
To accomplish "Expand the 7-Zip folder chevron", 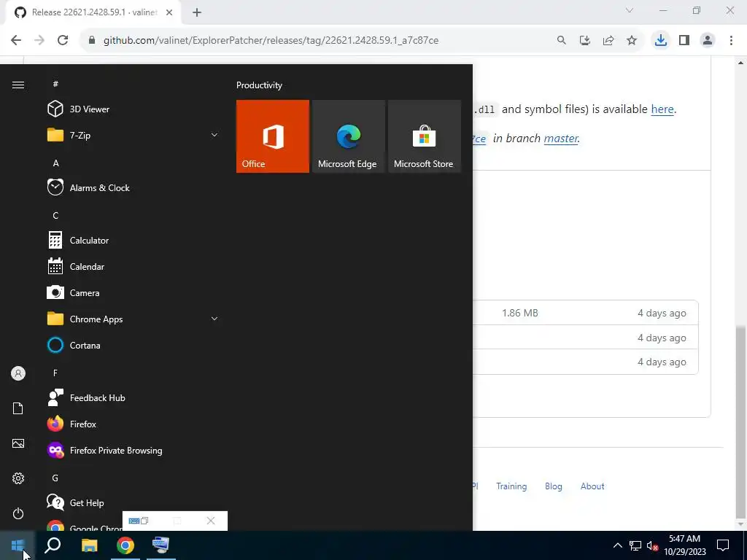I will [214, 135].
